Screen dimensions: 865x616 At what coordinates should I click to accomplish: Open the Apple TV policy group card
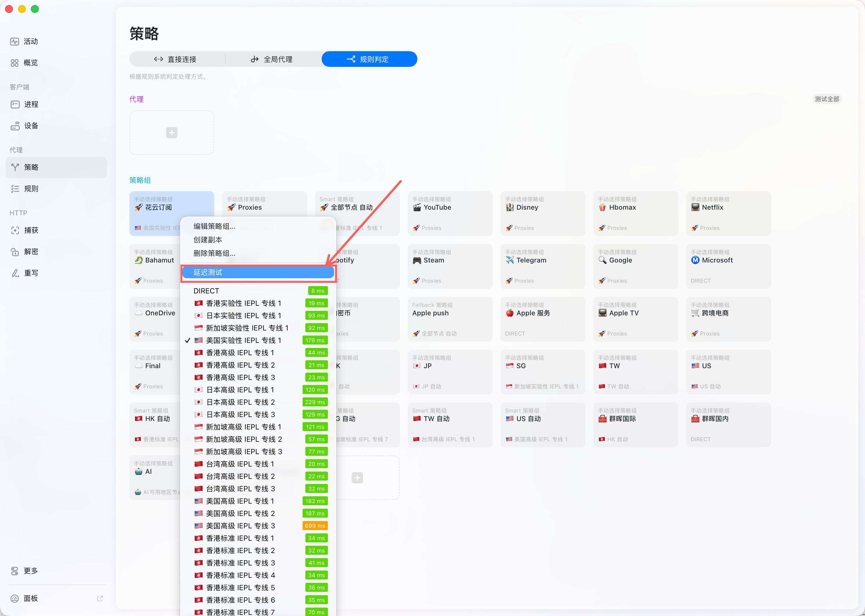click(x=636, y=319)
